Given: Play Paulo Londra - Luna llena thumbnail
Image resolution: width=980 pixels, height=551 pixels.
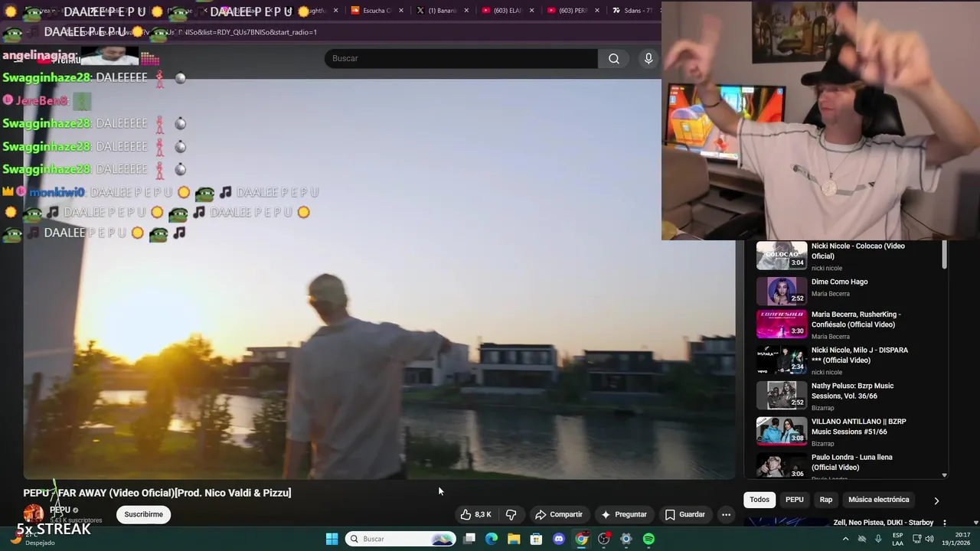Looking at the screenshot, I should pyautogui.click(x=782, y=466).
